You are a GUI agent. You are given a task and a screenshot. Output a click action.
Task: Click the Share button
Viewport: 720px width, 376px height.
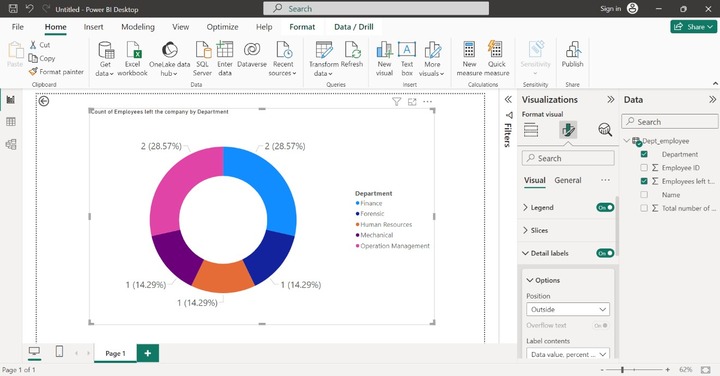(693, 27)
